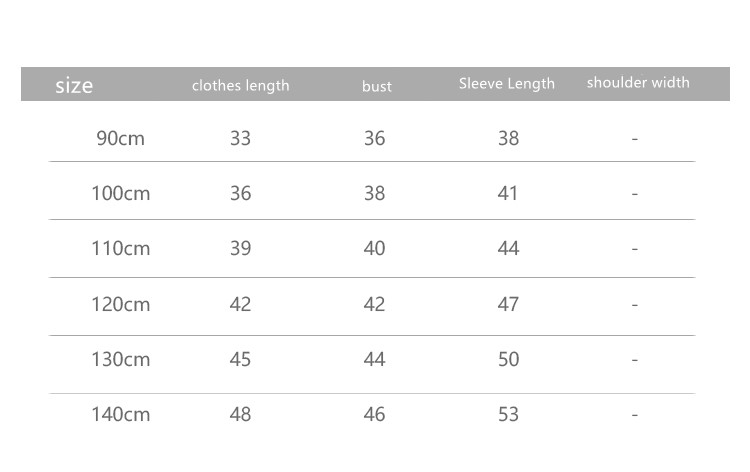Select the "bust" column header

[x=377, y=87]
